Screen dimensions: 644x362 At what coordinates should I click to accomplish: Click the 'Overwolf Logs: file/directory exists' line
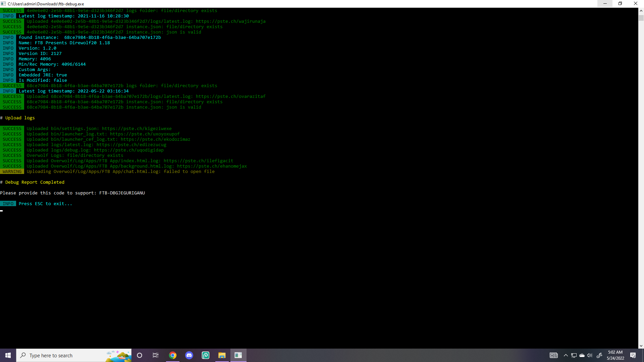75,156
